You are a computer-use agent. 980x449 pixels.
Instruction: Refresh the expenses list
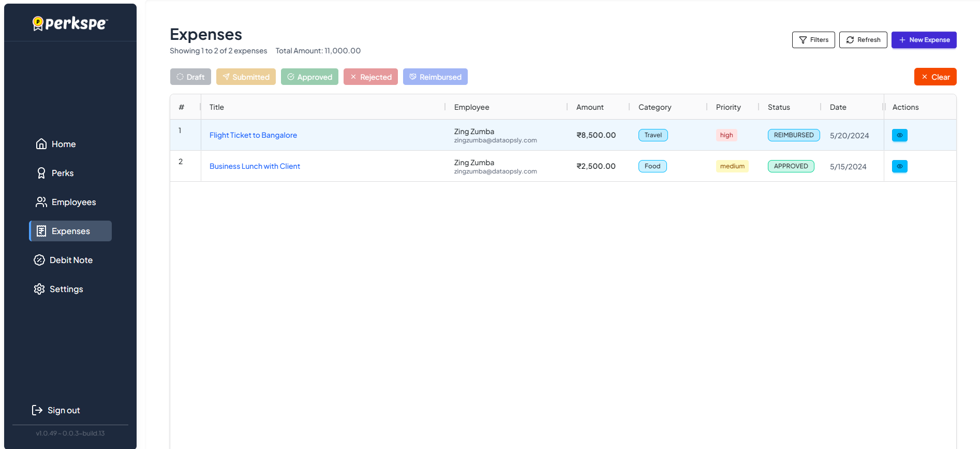(x=863, y=40)
